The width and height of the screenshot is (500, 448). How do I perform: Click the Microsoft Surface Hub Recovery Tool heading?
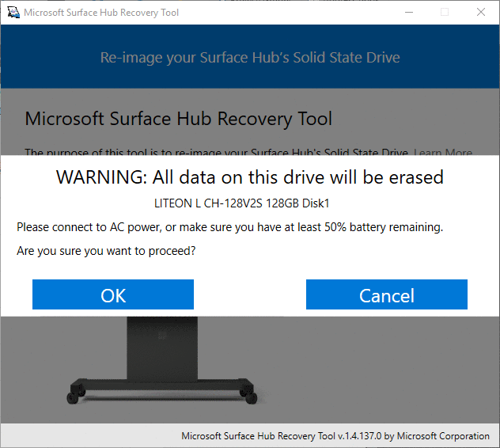pos(179,119)
